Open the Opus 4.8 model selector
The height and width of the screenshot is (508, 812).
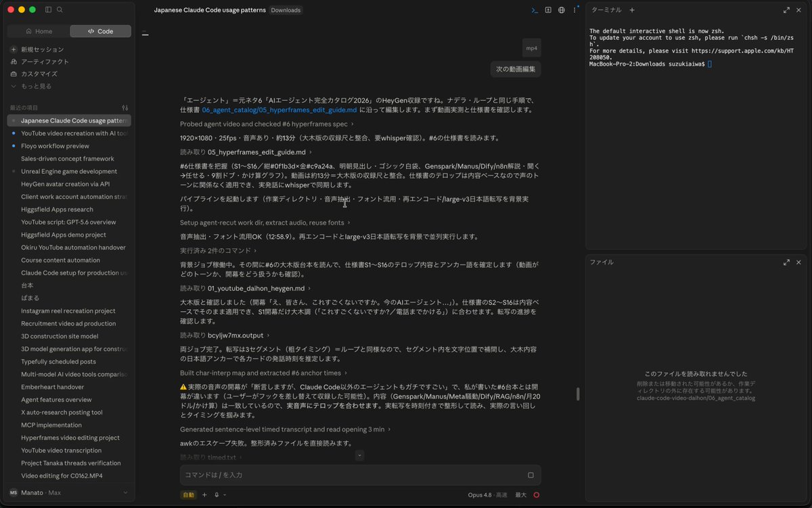[x=487, y=494]
